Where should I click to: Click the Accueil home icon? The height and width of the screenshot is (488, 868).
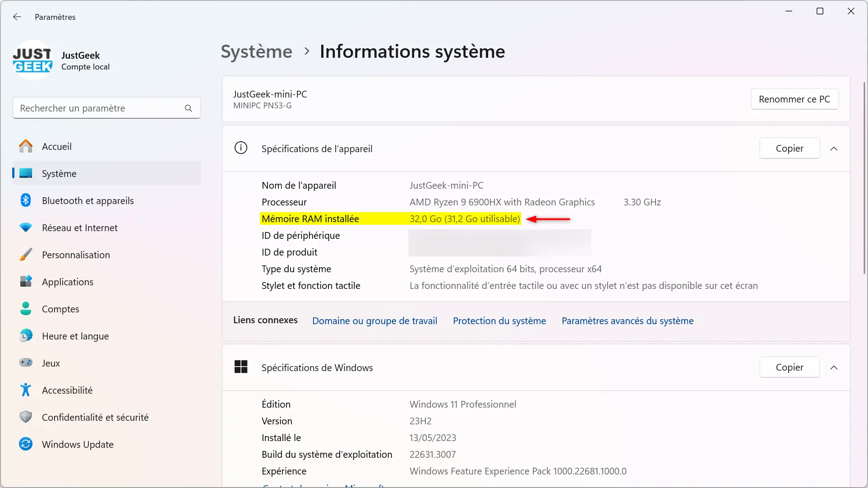coord(26,146)
